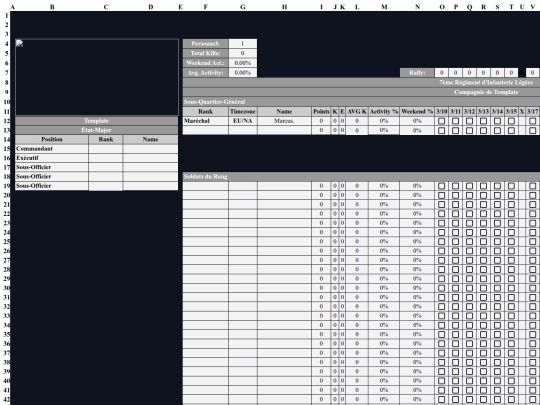Click the "Rank" heading in the État-Major table

pyautogui.click(x=106, y=139)
